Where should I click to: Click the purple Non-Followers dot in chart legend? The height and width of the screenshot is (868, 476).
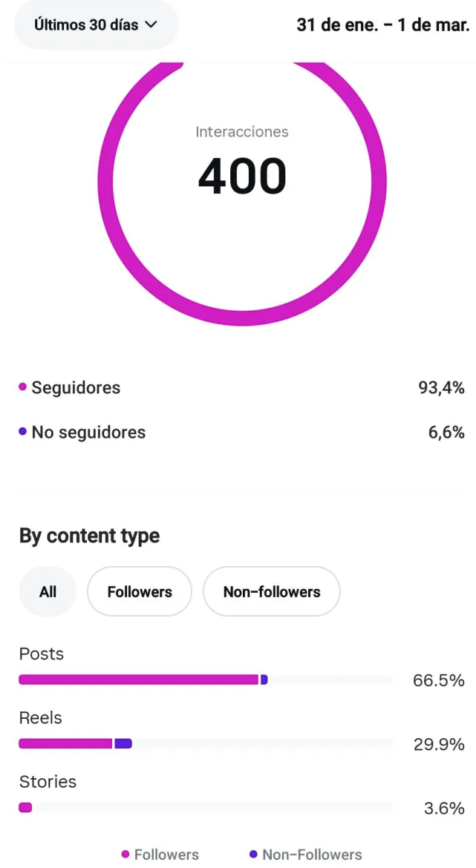coord(254,855)
